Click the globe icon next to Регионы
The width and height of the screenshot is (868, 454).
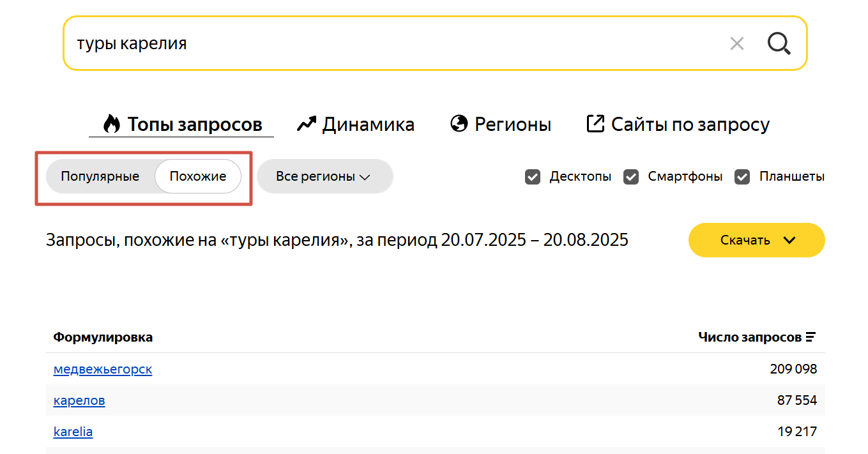click(x=459, y=124)
